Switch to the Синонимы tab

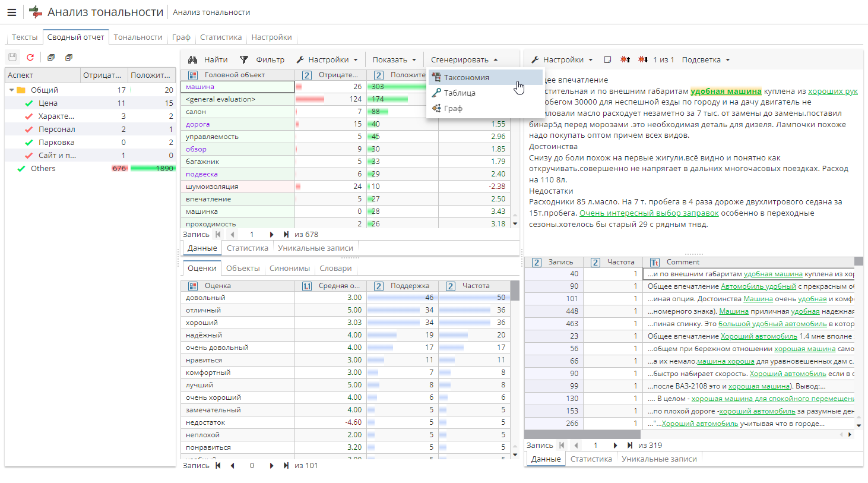pos(290,269)
